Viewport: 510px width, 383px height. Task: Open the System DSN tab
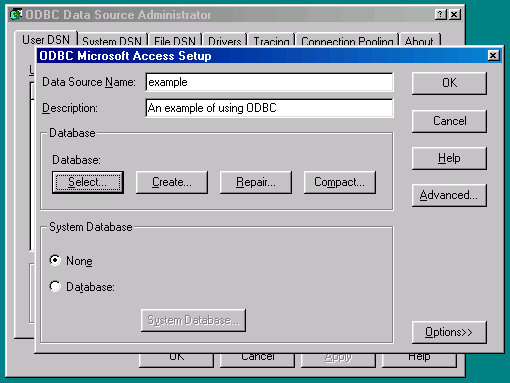pos(112,41)
